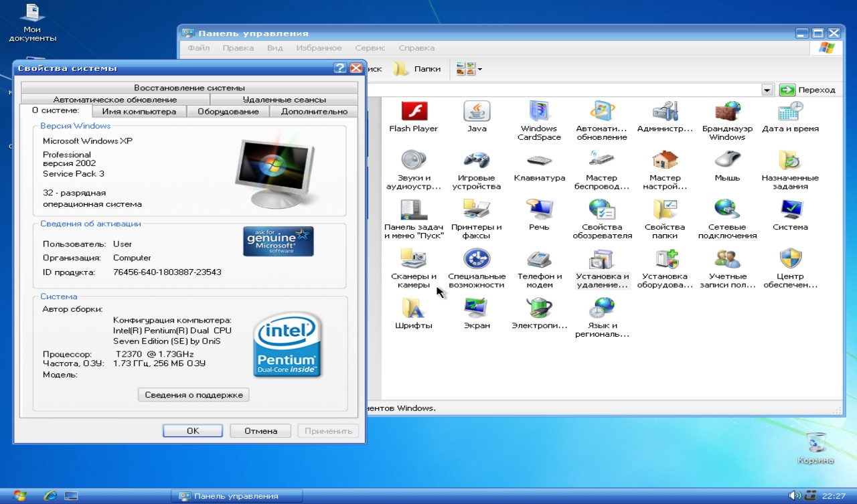This screenshot has width=857, height=504.
Task: Open Электропитание power options icon
Action: click(539, 309)
